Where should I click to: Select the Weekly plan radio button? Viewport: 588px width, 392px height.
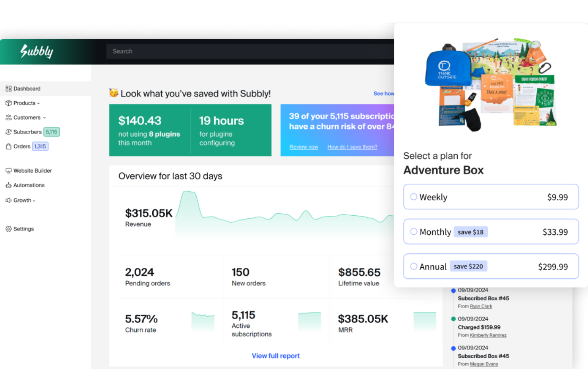point(413,196)
